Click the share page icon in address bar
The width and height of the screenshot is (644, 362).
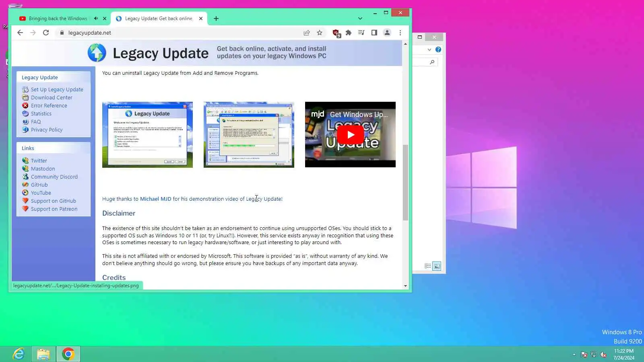click(307, 33)
